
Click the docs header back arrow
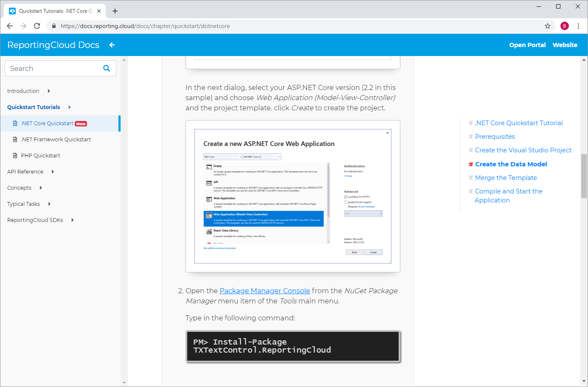coord(112,45)
